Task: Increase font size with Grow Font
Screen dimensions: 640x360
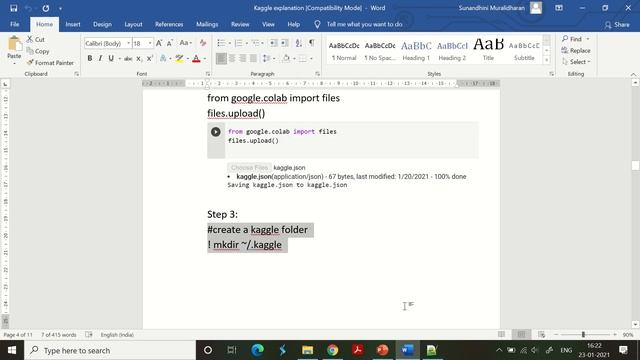Action: coord(159,43)
